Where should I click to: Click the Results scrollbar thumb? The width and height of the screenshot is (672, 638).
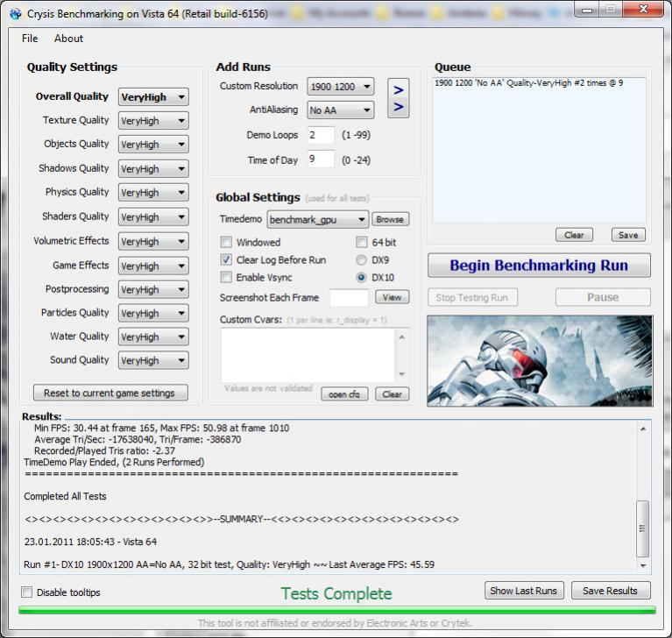[643, 528]
